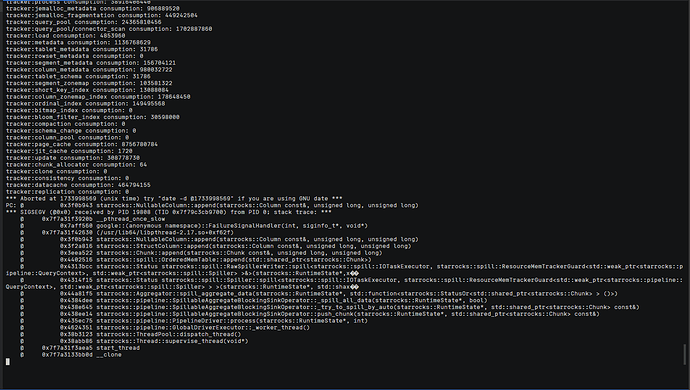Image resolution: width=690 pixels, height=390 pixels.
Task: Click the google FailureSignalHandler stack frame
Action: point(194,226)
